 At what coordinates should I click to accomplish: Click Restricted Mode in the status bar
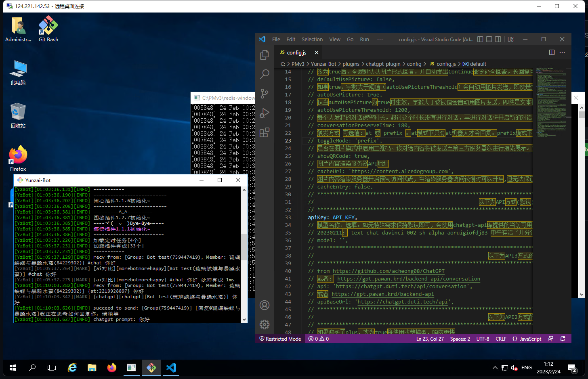click(x=280, y=339)
